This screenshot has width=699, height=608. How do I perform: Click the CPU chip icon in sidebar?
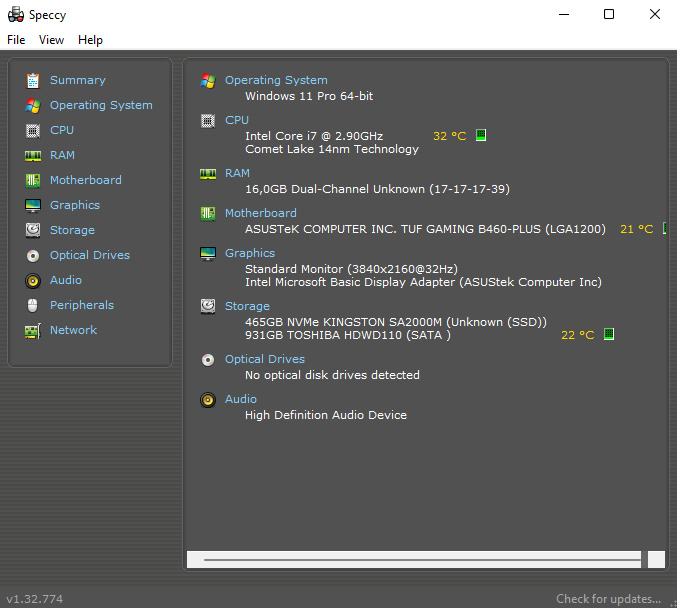tap(33, 131)
